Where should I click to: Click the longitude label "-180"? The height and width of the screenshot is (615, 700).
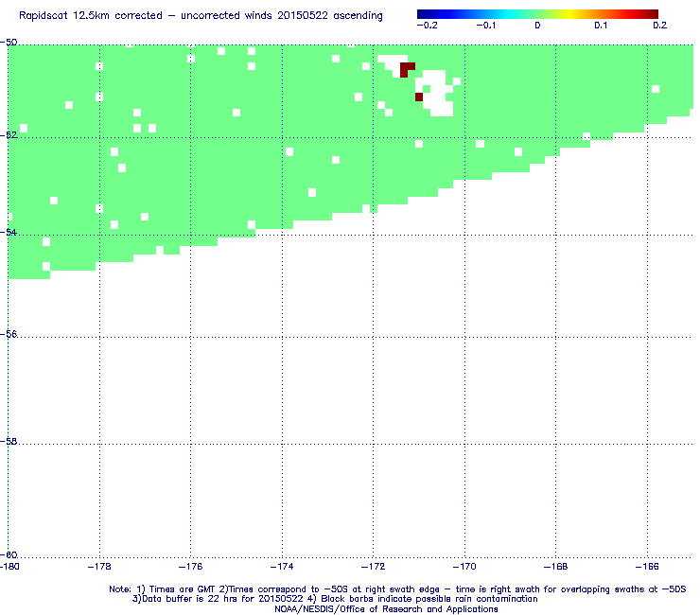pos(9,567)
